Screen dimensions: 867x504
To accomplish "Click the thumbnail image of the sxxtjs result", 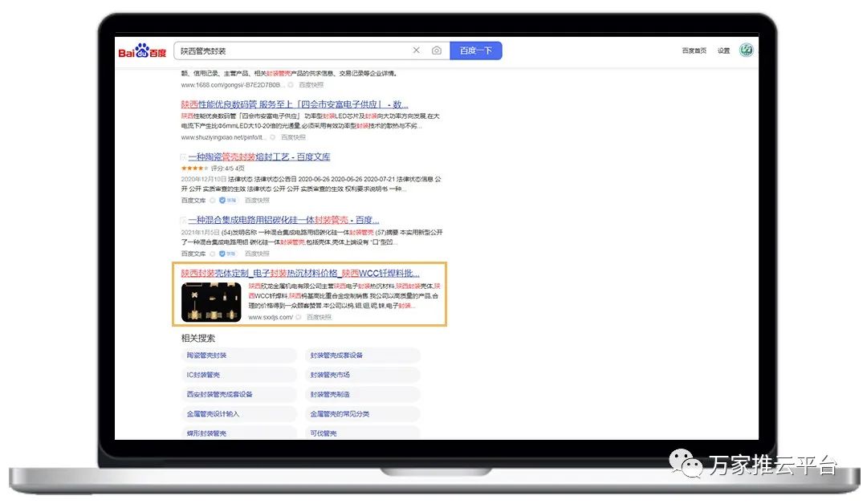I will 211,302.
